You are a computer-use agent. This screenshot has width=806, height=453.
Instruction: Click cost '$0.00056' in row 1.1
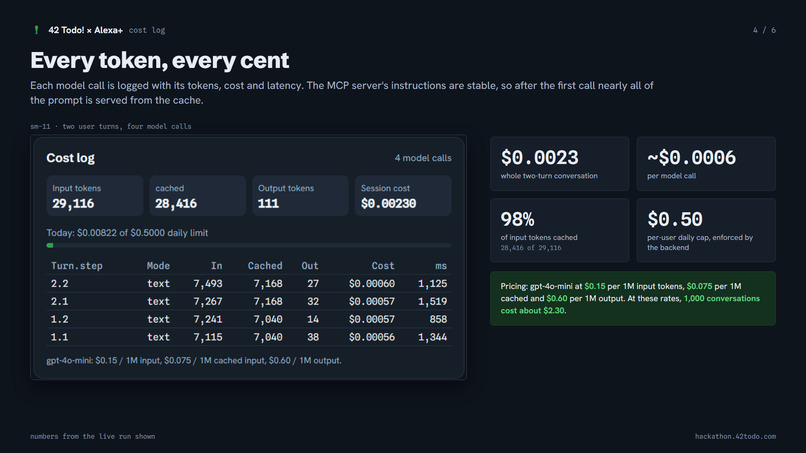click(x=372, y=337)
